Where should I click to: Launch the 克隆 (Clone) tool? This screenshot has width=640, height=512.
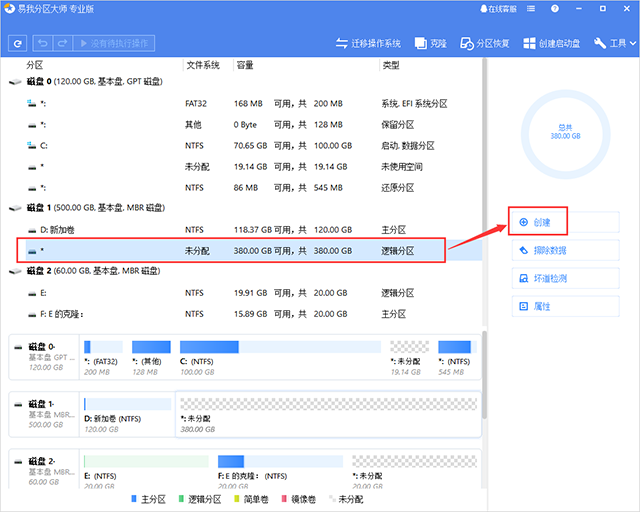click(431, 43)
